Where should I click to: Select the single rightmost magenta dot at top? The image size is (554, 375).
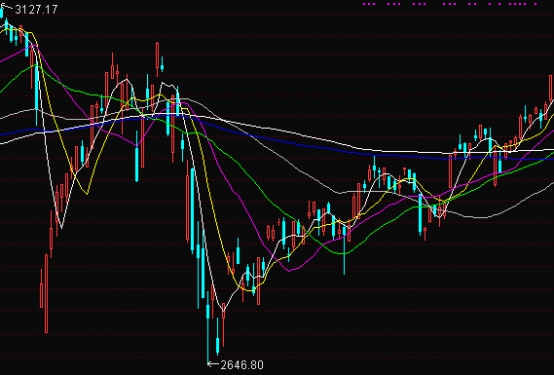(536, 4)
